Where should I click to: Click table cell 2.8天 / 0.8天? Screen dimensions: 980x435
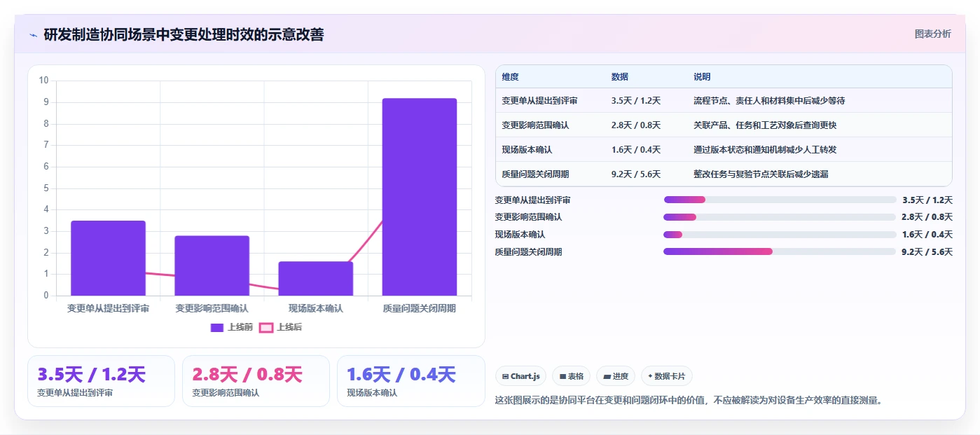point(636,125)
